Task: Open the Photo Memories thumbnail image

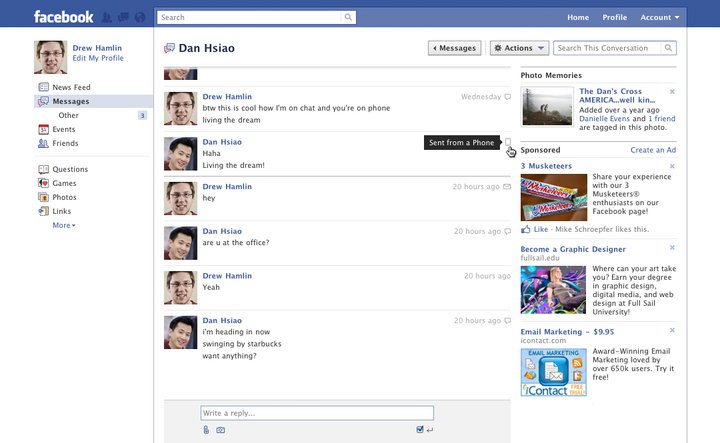Action: click(x=547, y=108)
